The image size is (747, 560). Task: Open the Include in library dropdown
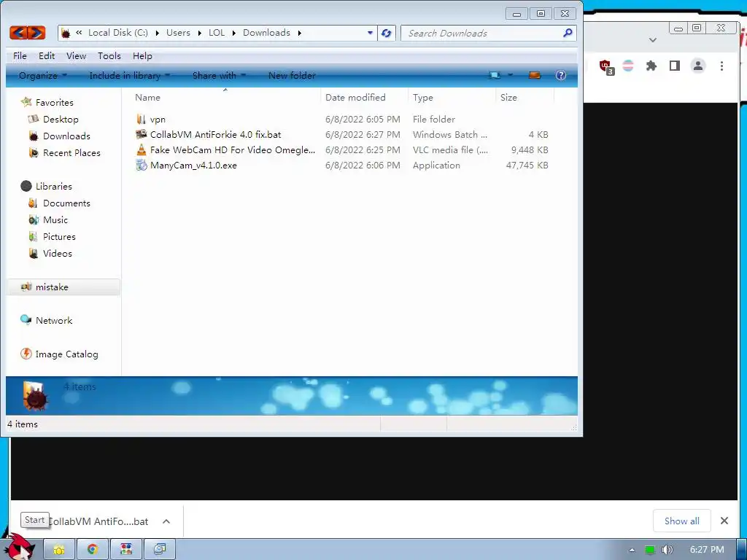(130, 75)
